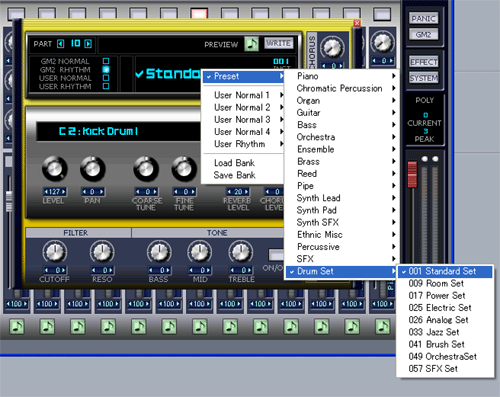The image size is (500, 397).
Task: Open User Rhythm submenu
Action: coord(244,144)
